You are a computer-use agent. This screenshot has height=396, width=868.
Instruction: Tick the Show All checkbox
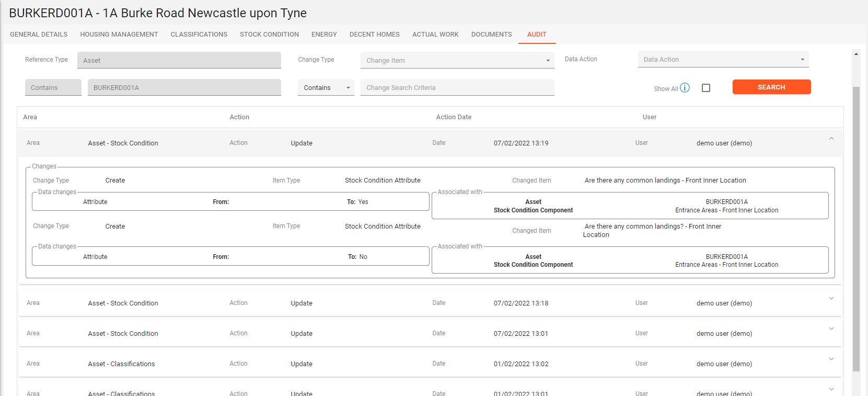[706, 88]
